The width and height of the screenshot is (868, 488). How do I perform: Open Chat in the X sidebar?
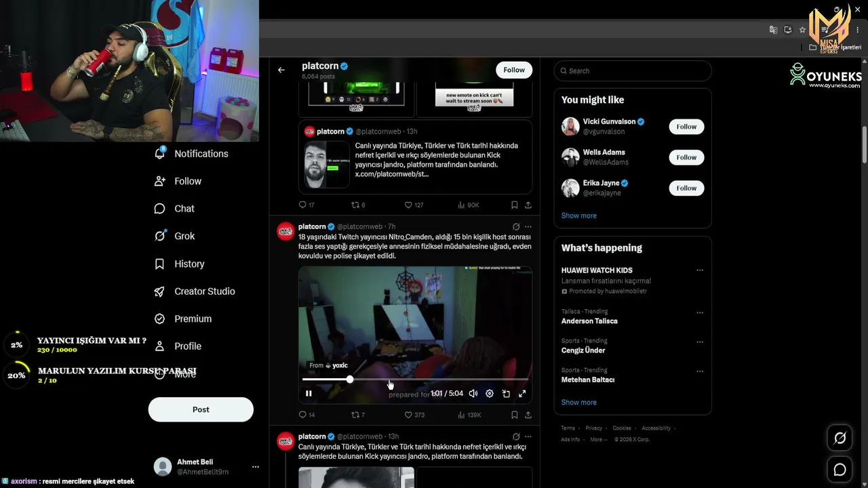pos(175,209)
